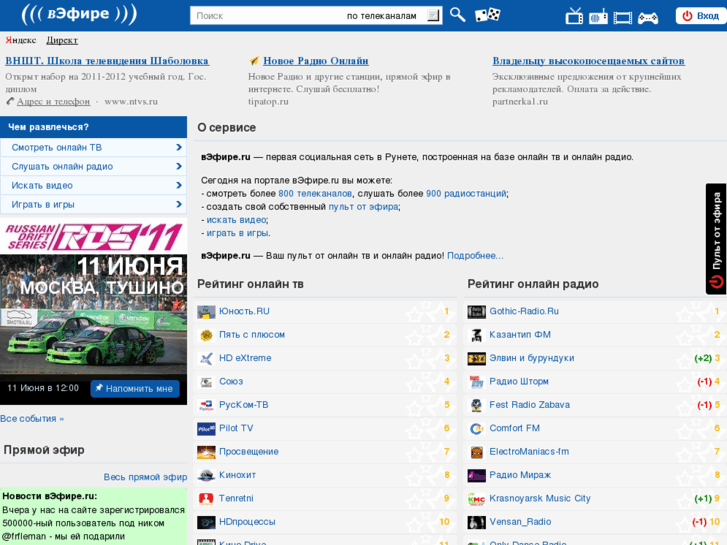Expand Смотреть онлайн ТВ menu item
Viewport: 727px width, 545px height.
[93, 147]
